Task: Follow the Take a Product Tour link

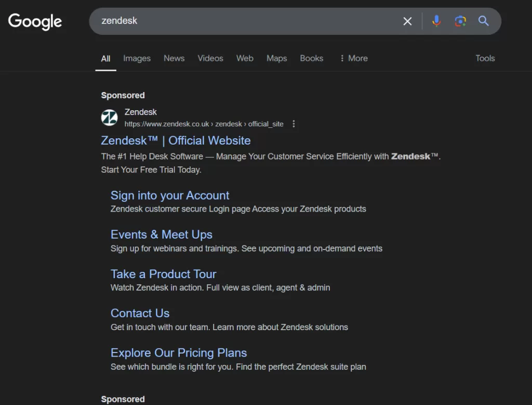Action: pyautogui.click(x=164, y=274)
